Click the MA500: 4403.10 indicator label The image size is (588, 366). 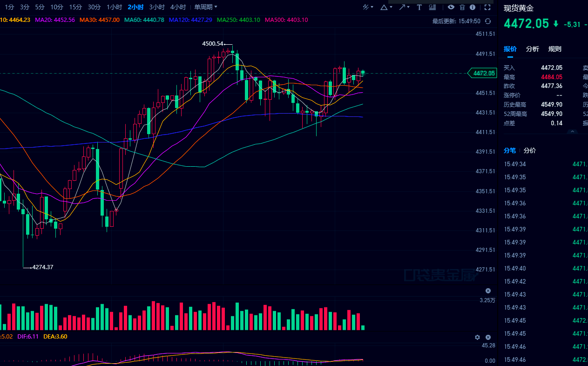[x=286, y=20]
